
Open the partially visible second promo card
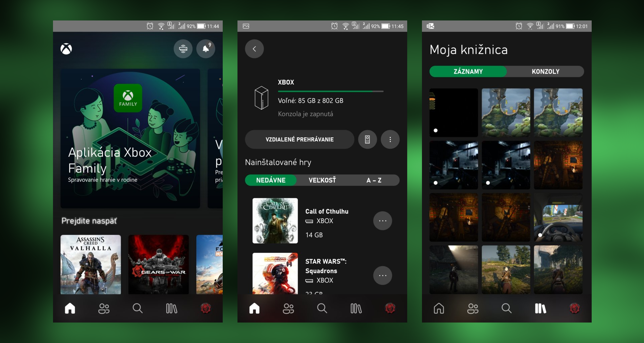click(x=215, y=139)
